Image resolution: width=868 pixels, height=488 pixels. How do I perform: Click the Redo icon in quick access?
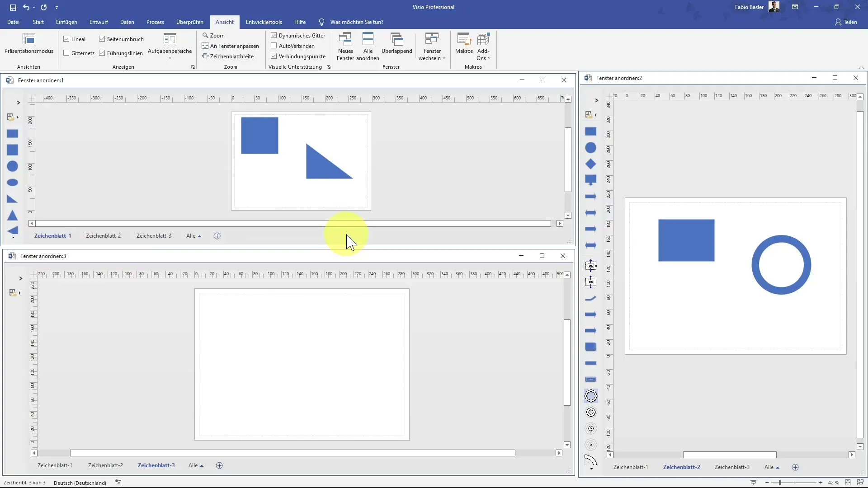(x=44, y=7)
